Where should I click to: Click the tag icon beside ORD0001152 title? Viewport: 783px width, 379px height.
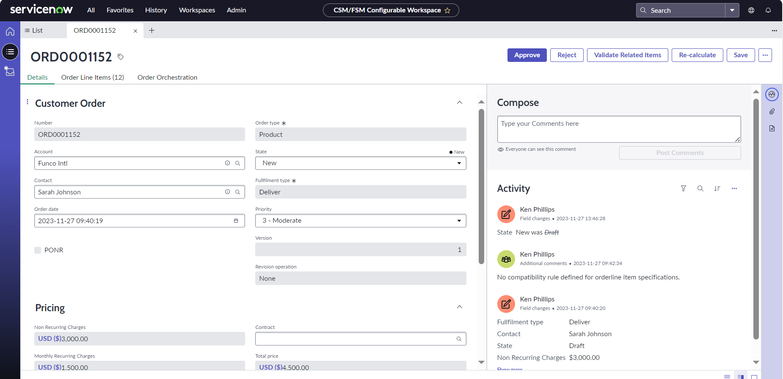click(120, 57)
